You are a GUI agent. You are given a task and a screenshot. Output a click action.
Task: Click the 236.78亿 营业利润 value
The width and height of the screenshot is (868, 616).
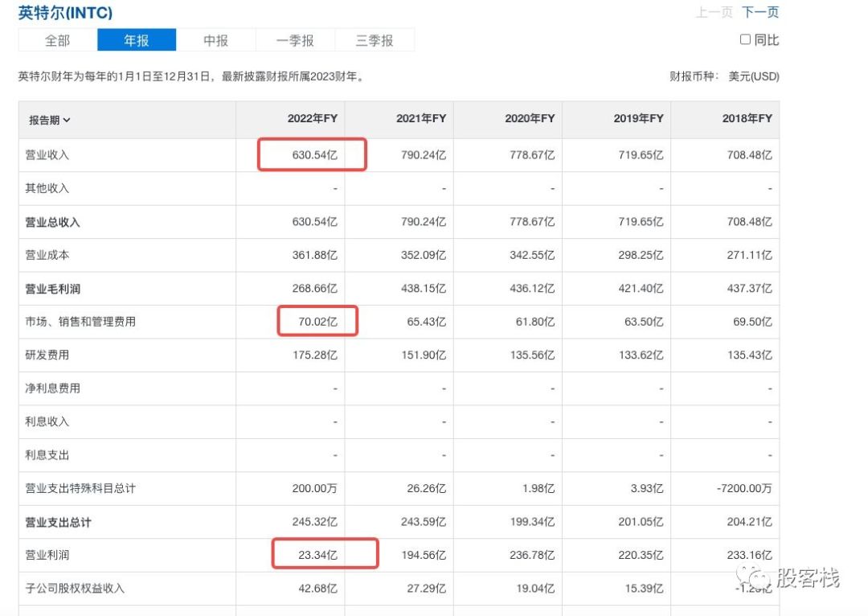[532, 555]
